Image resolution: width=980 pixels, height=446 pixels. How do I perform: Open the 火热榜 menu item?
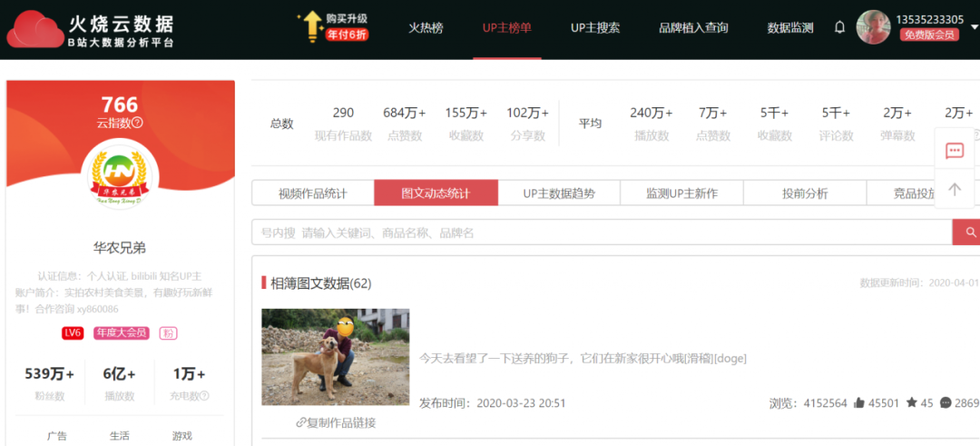point(426,27)
